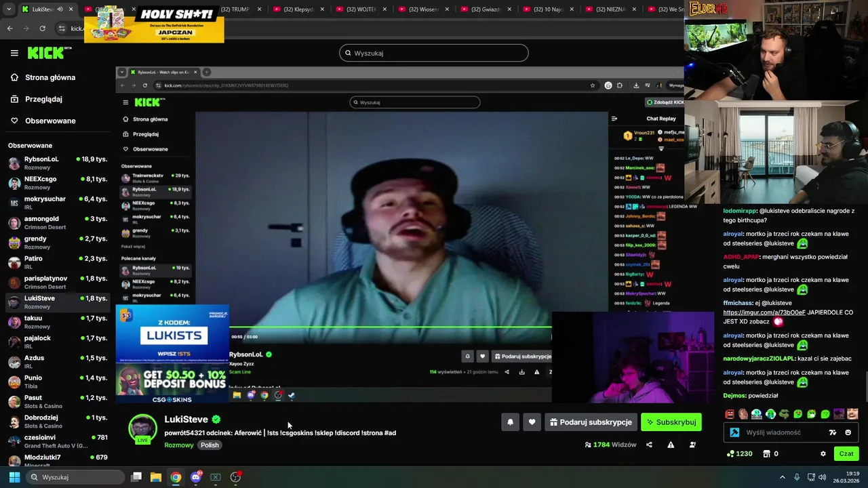Open Azdus channel in followed list
The width and height of the screenshot is (868, 488).
point(57,361)
